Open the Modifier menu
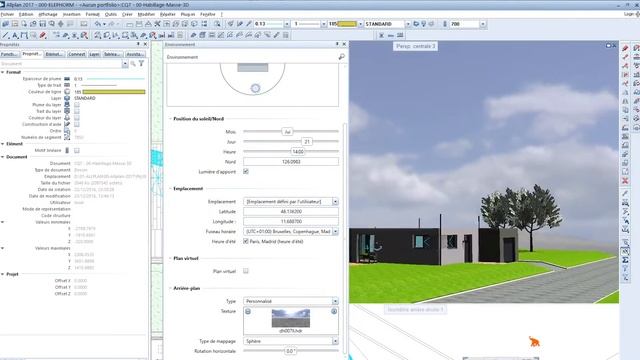Screen dimensions: 640x360 [x=146, y=14]
